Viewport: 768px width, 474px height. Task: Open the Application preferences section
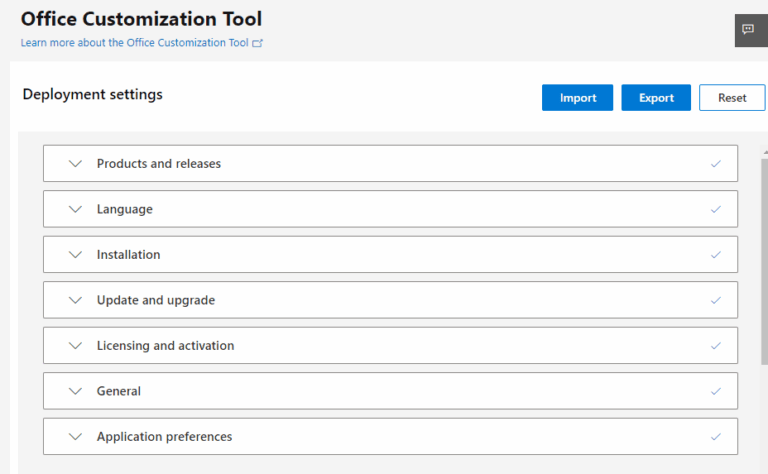(164, 437)
